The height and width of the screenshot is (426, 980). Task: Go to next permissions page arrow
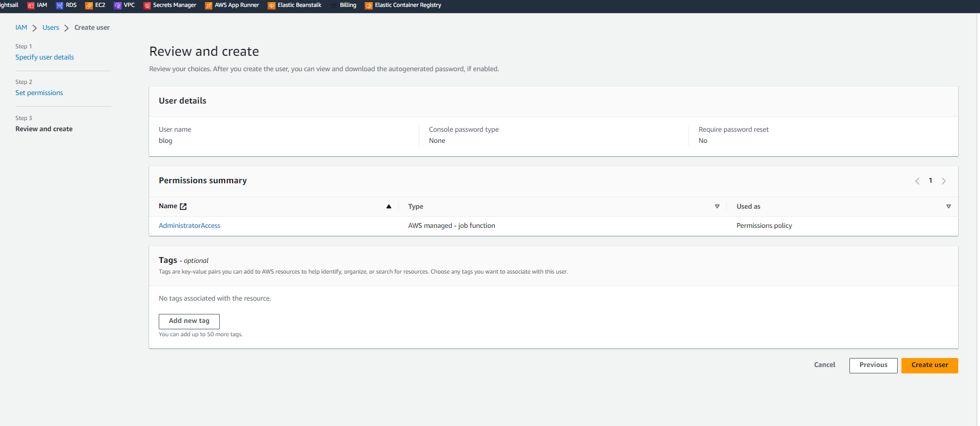click(x=943, y=181)
